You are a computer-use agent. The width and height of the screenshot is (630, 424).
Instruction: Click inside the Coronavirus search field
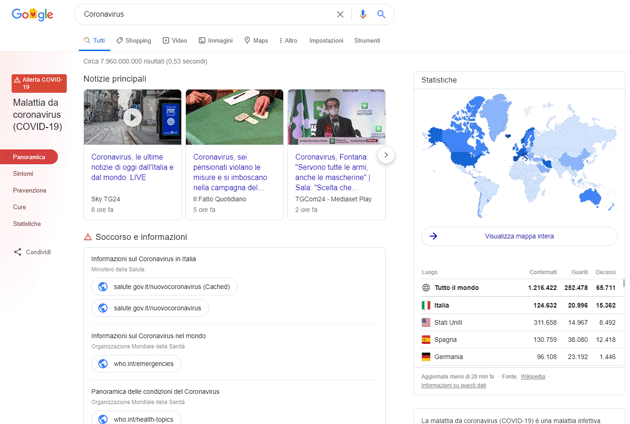tap(200, 14)
